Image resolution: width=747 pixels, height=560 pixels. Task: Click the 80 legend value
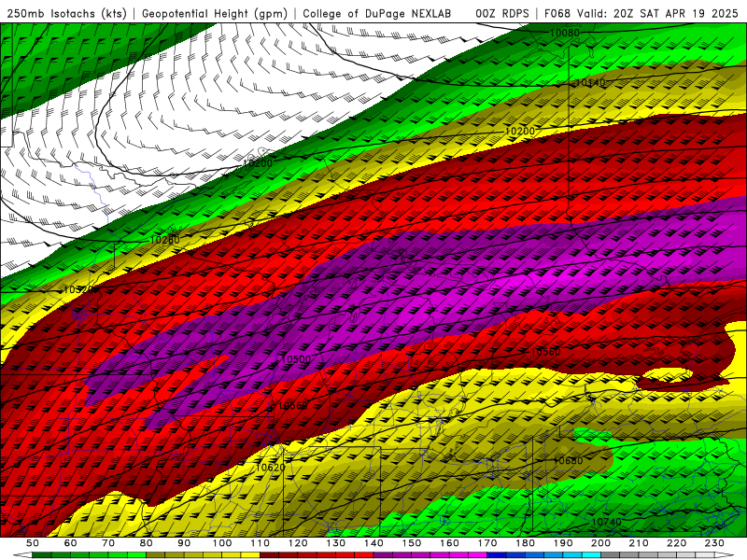146,543
